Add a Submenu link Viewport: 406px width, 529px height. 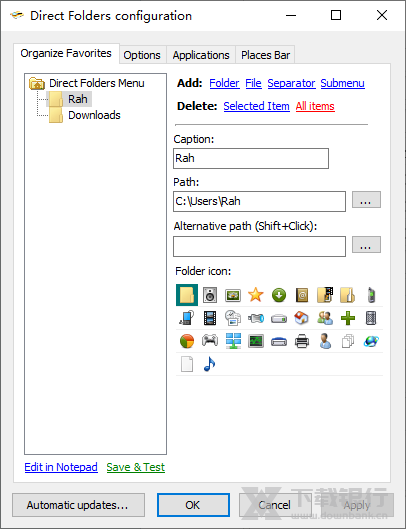[343, 83]
